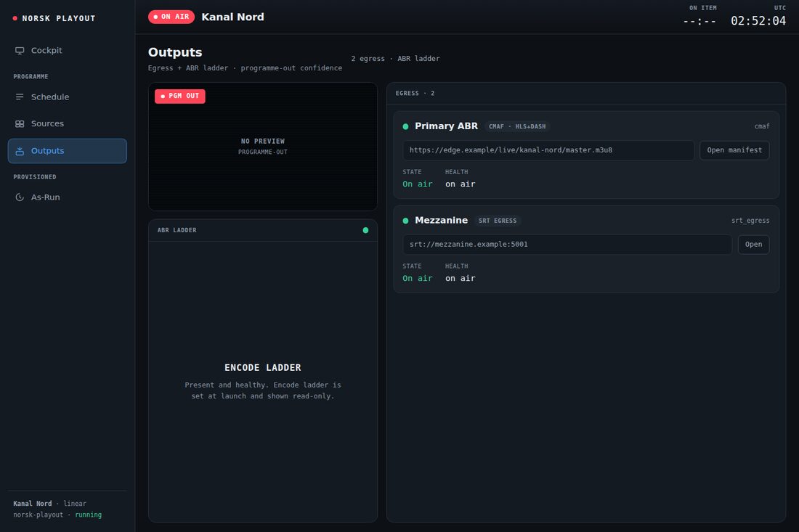Screen dimensions: 799x532
Task: Click the NO PREVIEW programme-out monitor
Action: pos(263,147)
